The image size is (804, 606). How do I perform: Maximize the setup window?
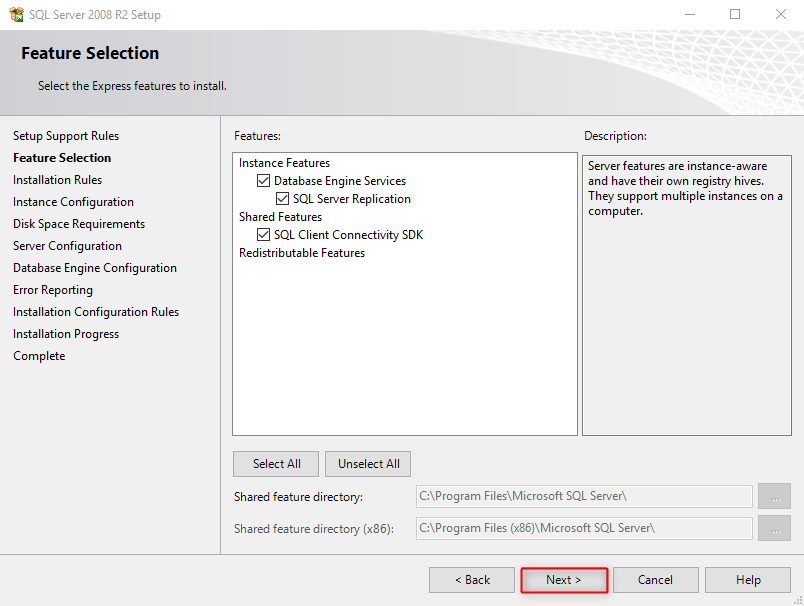(735, 14)
